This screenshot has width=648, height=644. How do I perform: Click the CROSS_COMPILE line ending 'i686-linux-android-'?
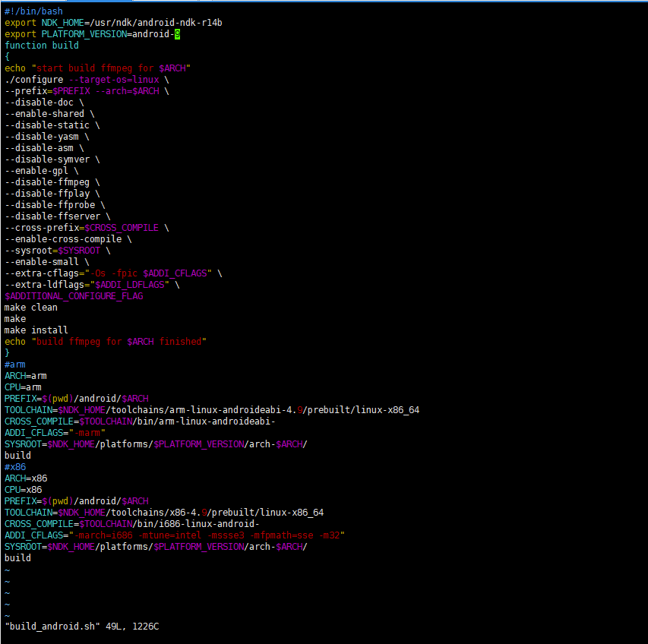coord(132,524)
